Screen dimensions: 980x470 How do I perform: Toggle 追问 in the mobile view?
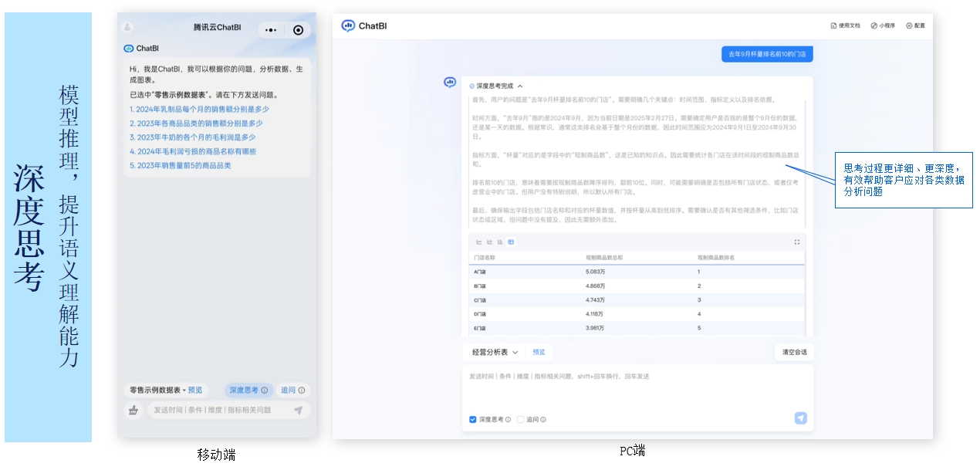[x=292, y=391]
